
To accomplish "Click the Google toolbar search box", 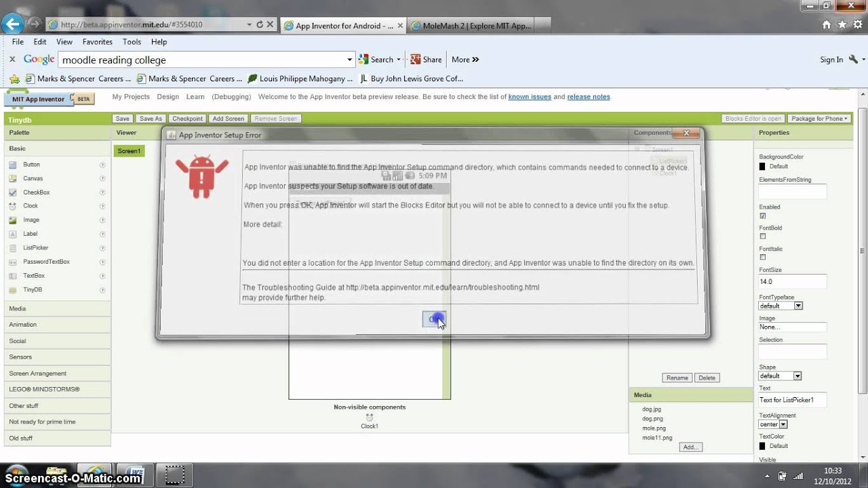I will (x=206, y=60).
